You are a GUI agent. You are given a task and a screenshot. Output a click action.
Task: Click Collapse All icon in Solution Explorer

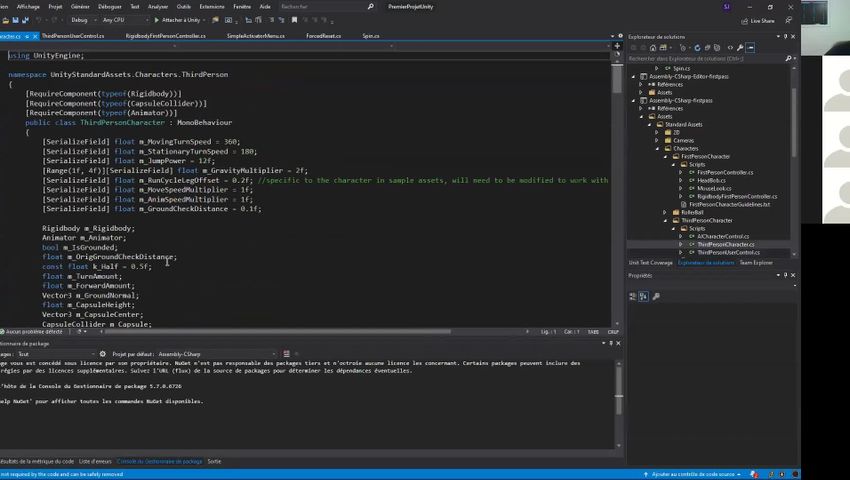click(x=707, y=48)
